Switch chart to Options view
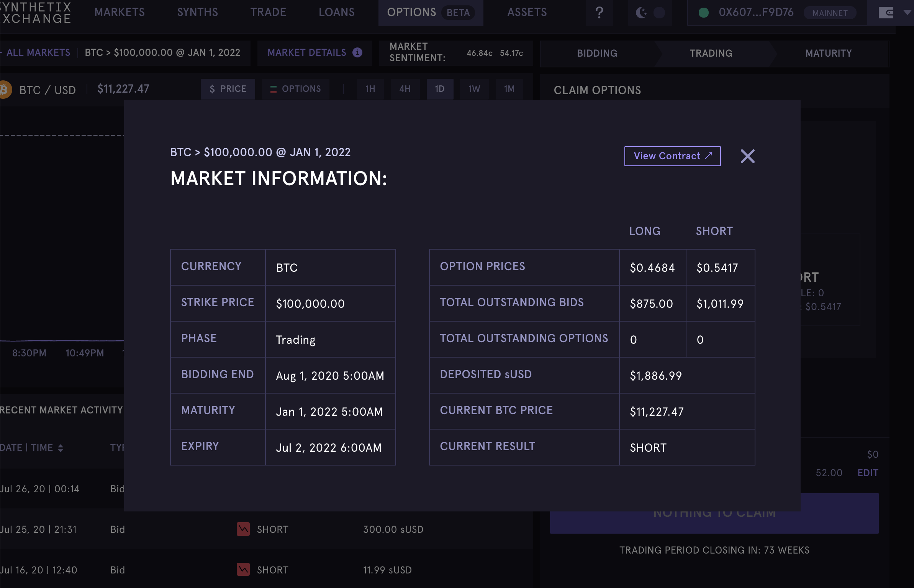 click(295, 89)
